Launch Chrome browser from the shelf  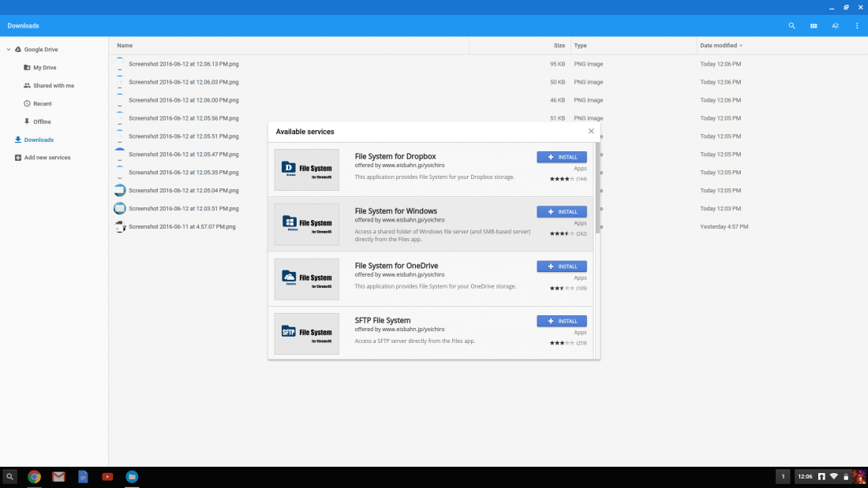(34, 476)
